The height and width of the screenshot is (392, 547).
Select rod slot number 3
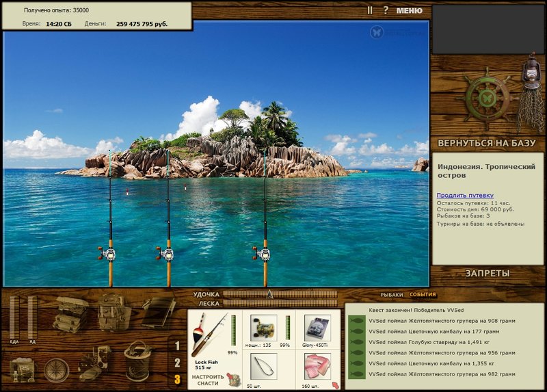point(177,380)
